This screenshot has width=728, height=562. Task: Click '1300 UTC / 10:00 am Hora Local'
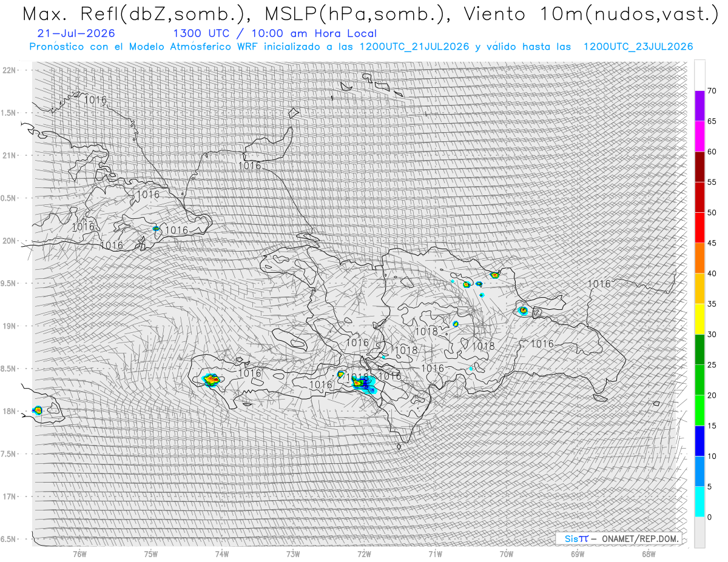point(275,34)
